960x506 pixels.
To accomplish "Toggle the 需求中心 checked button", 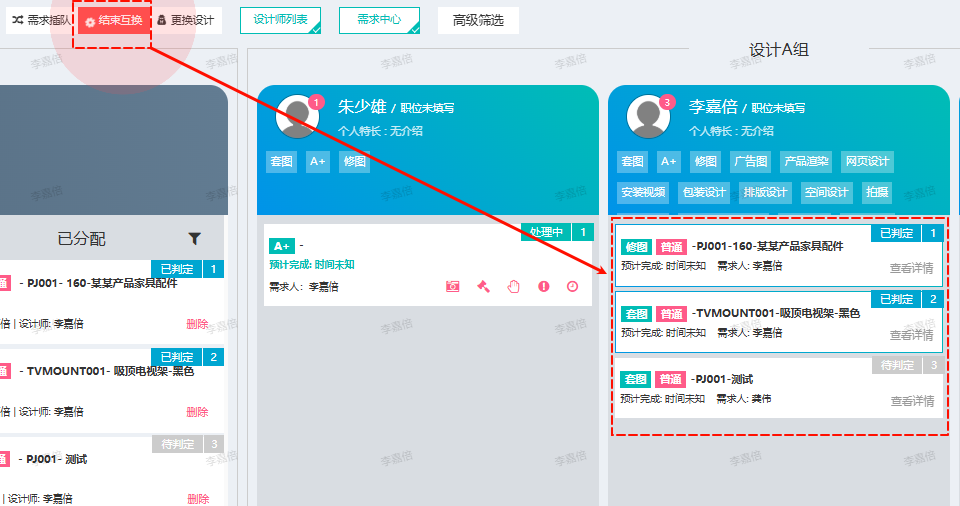I will coord(379,20).
